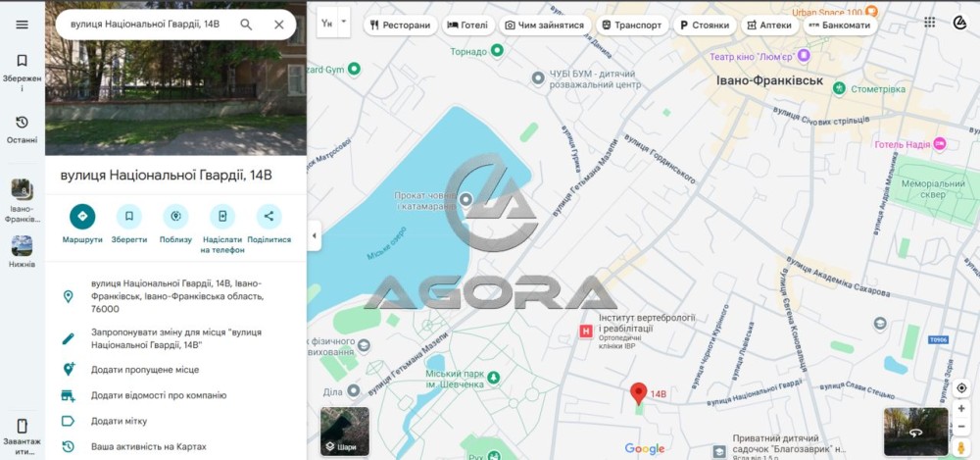
Task: Open Recent places in sidebar
Action: (x=22, y=129)
